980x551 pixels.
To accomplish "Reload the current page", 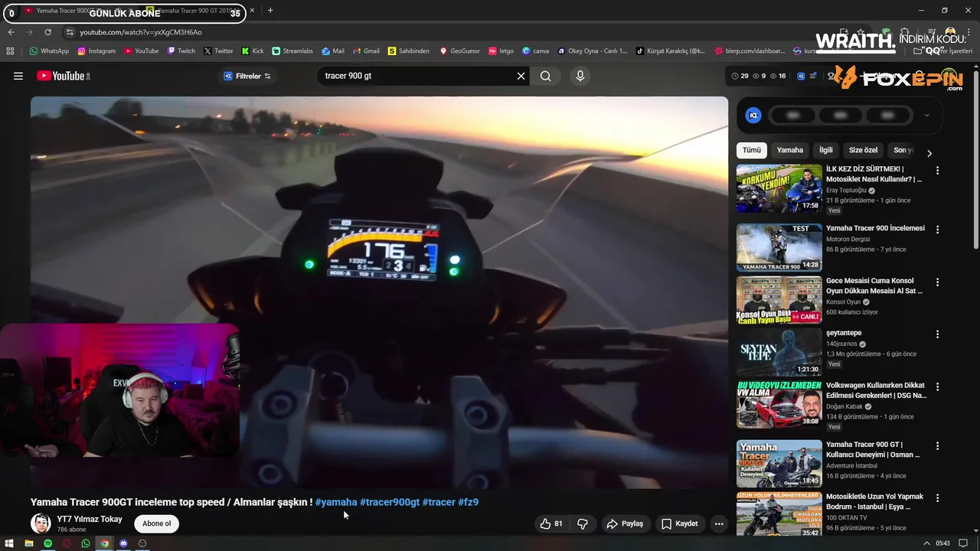I will tap(47, 32).
